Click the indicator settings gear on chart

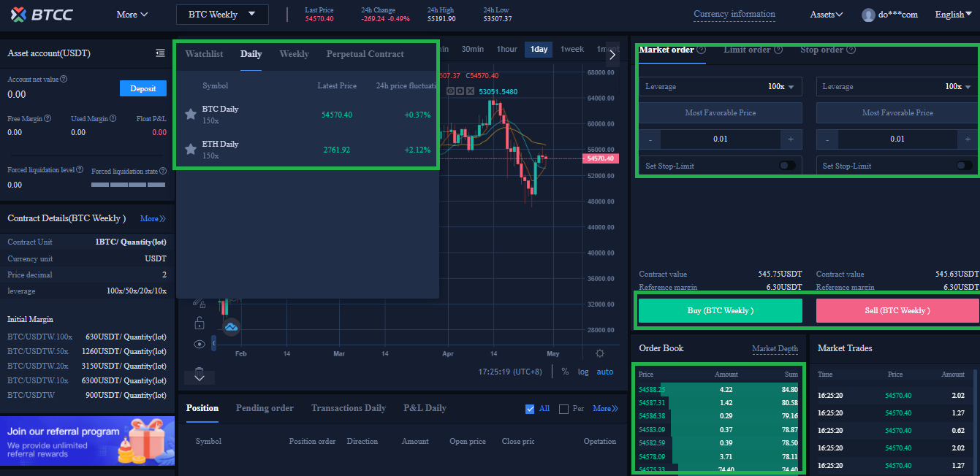pos(460,91)
